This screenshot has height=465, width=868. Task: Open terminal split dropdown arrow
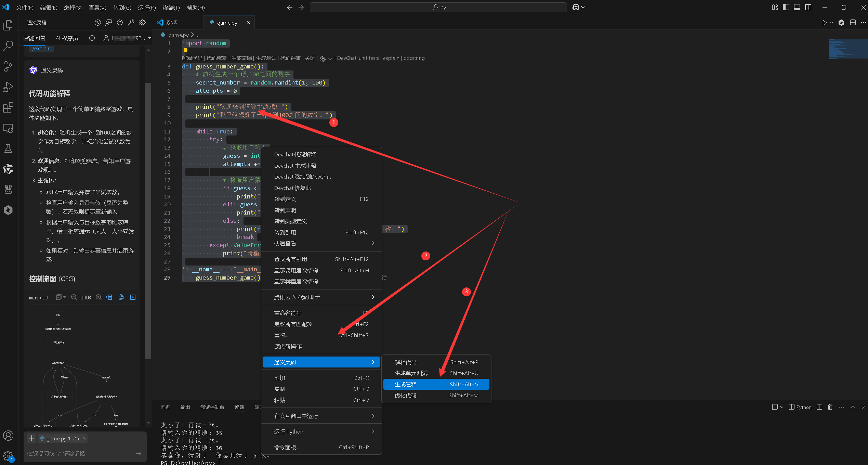[781, 407]
